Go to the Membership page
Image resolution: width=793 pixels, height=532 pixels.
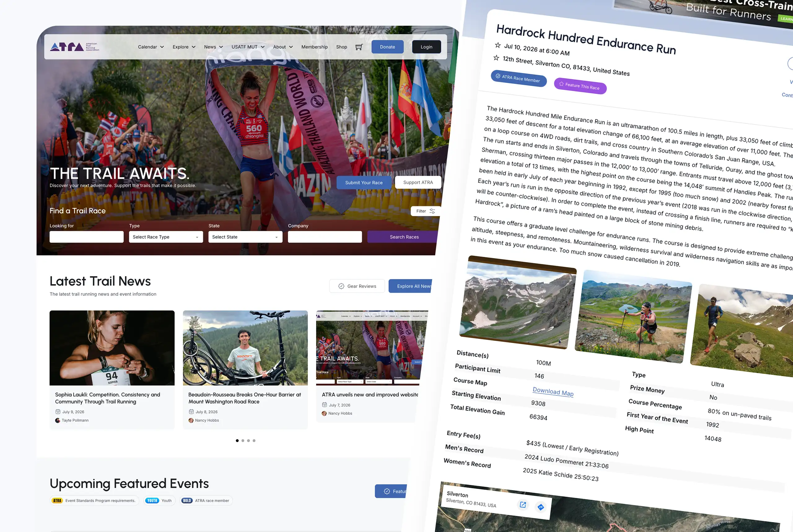pos(314,47)
